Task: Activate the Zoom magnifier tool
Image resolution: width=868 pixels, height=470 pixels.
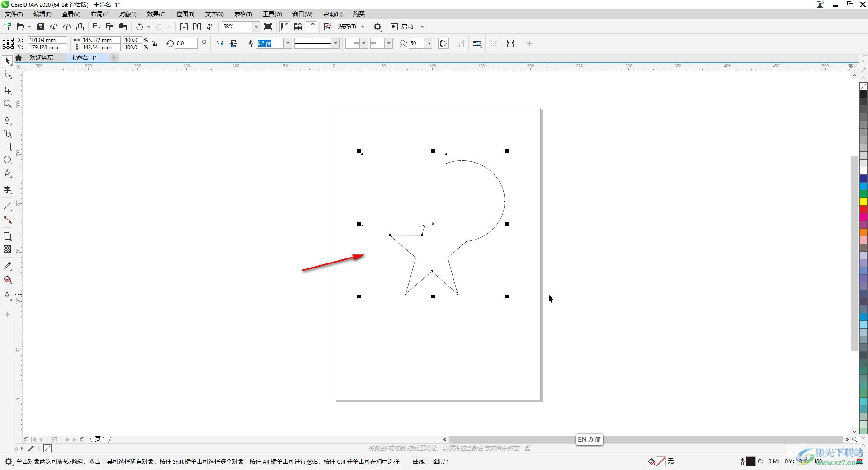Action: pyautogui.click(x=7, y=104)
